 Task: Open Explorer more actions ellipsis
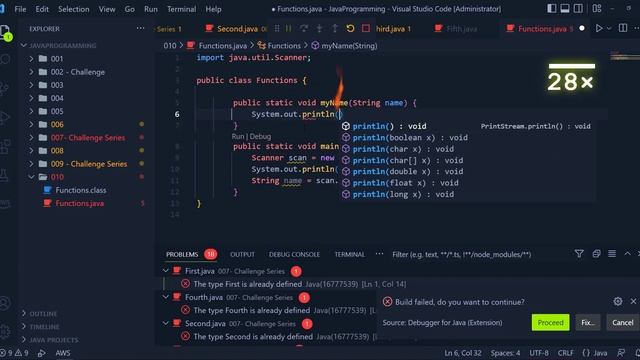pos(140,28)
